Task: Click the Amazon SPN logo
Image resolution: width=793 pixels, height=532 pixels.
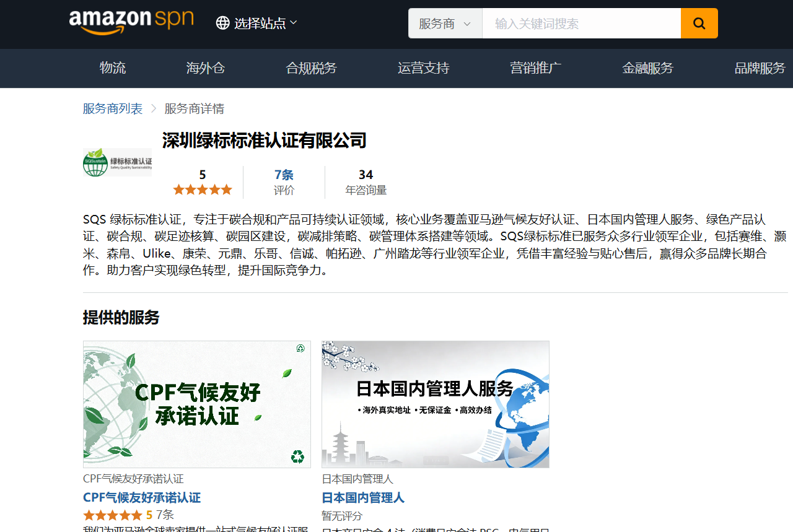Action: [x=131, y=22]
